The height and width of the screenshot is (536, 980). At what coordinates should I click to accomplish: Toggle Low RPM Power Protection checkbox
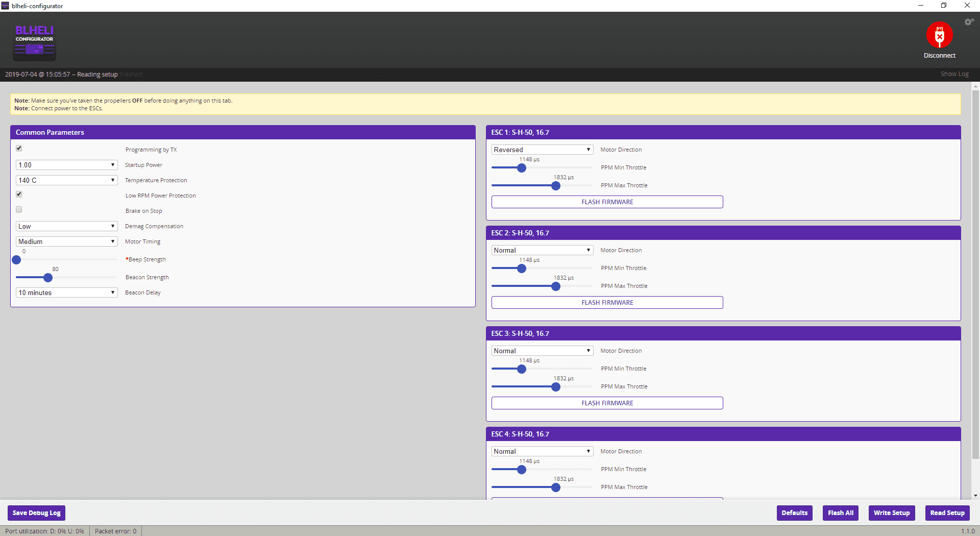coord(19,194)
